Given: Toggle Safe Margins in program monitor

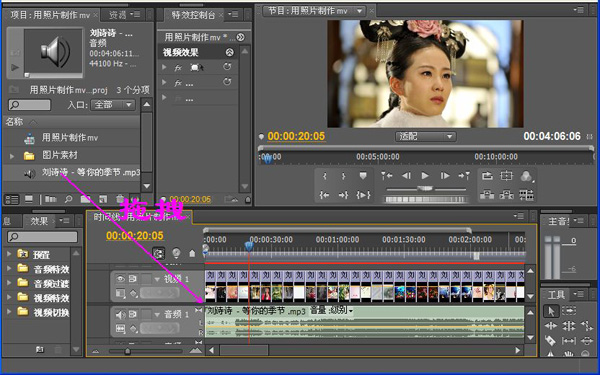Looking at the screenshot, I should (506, 176).
